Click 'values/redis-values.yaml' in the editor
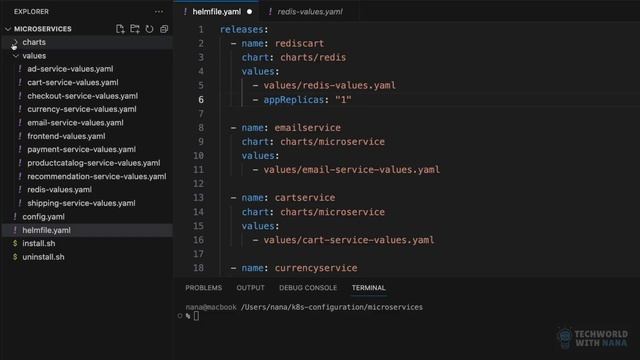This screenshot has width=640, height=360. [x=329, y=86]
